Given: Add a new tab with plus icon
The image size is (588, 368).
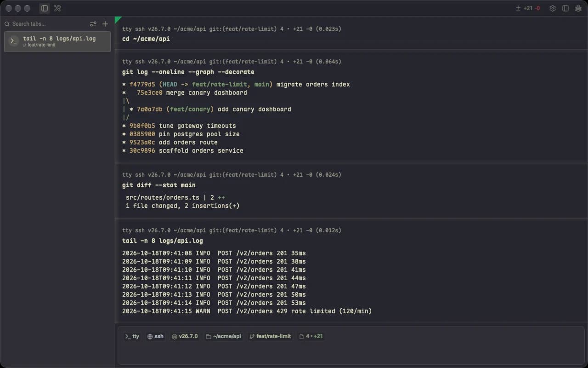Looking at the screenshot, I should (105, 24).
